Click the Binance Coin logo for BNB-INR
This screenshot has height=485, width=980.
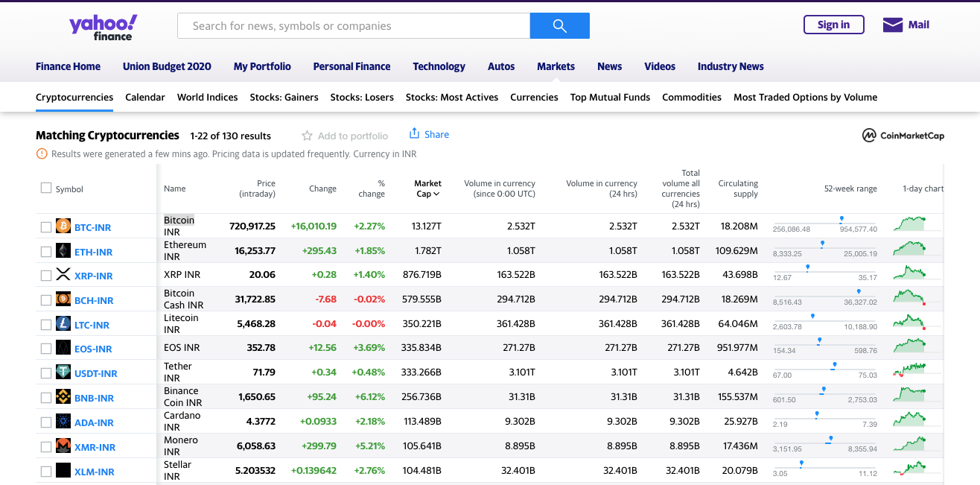[63, 397]
